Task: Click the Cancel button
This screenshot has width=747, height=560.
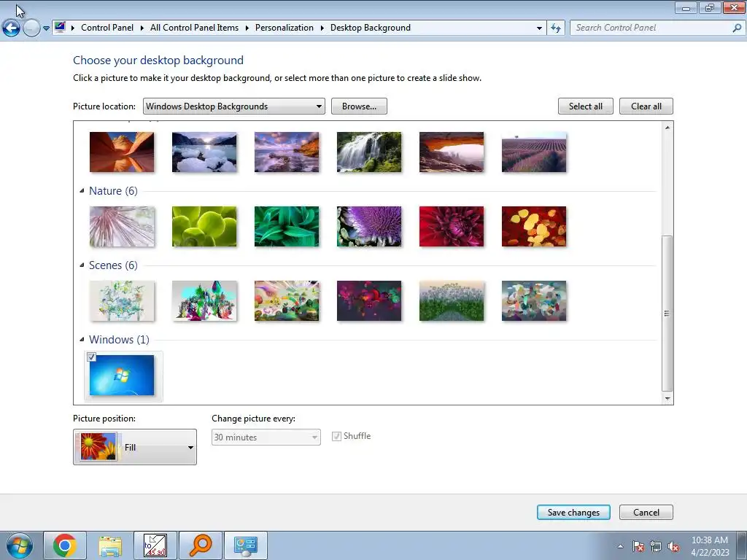Action: pos(646,513)
